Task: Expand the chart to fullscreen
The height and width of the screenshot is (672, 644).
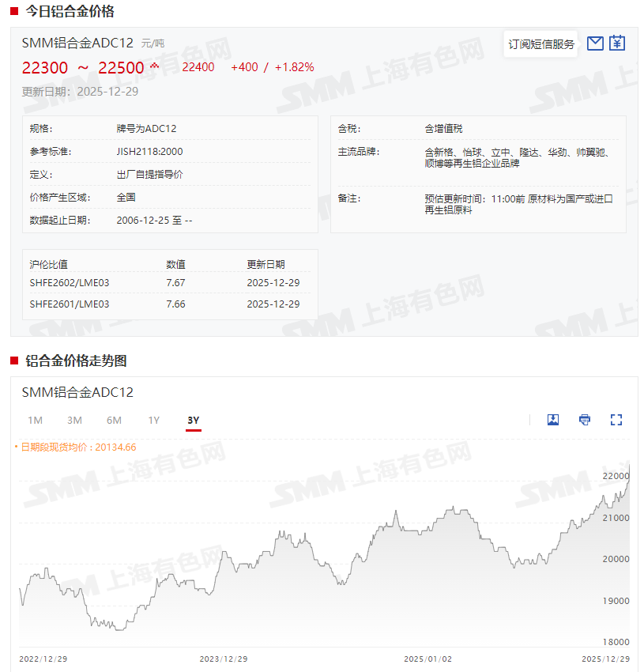Action: click(x=616, y=420)
